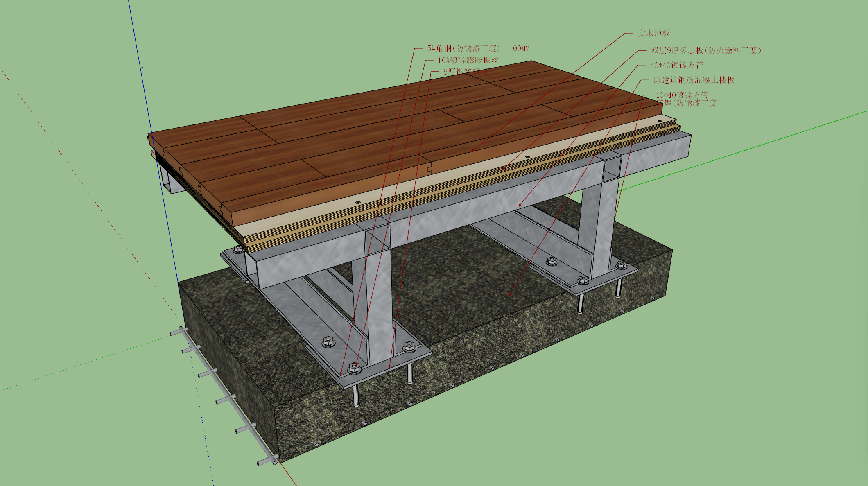The width and height of the screenshot is (868, 486).
Task: Select the green axis line at right
Action: point(741,151)
